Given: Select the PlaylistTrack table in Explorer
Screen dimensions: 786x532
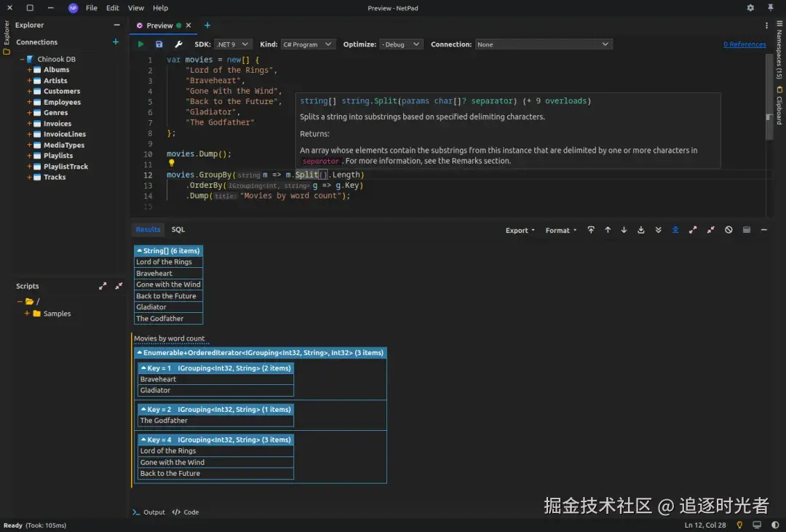Looking at the screenshot, I should 65,167.
